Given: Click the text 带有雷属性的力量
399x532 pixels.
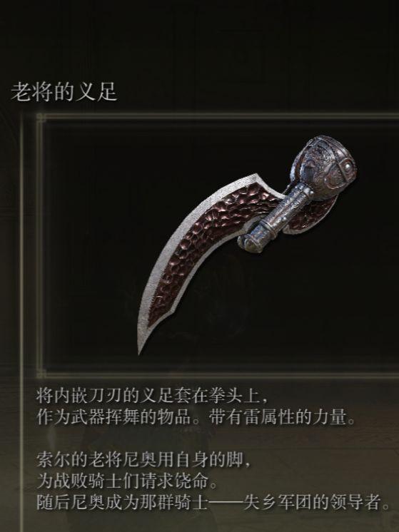Looking at the screenshot, I should pos(281,417).
